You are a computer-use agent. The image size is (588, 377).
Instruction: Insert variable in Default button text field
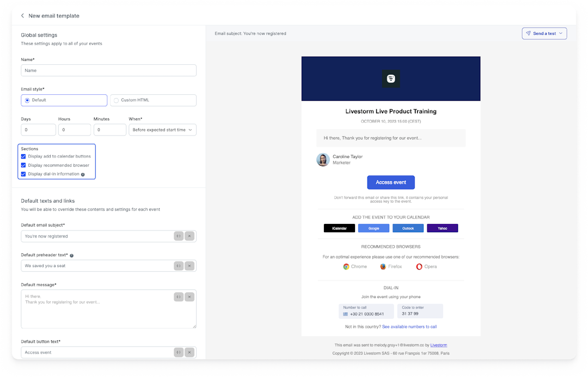[x=179, y=352]
